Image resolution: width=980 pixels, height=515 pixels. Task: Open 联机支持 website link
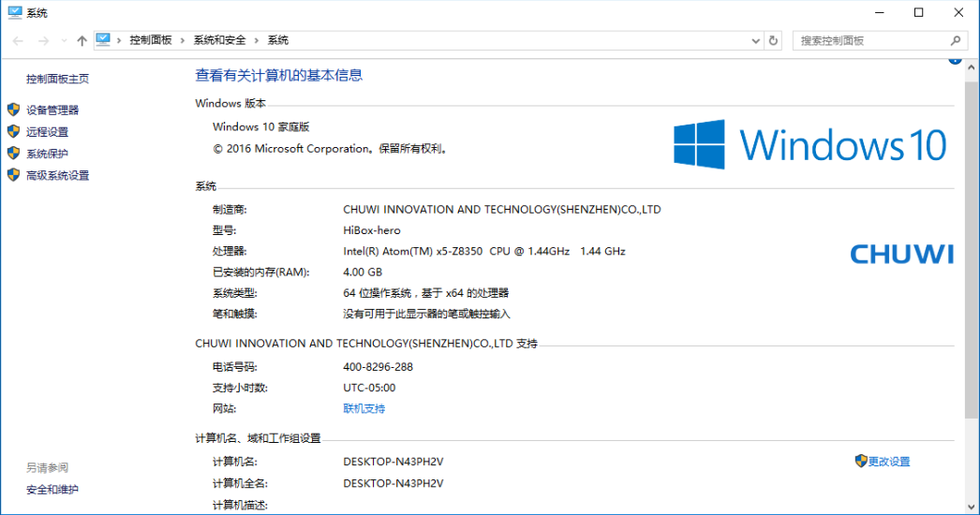pos(364,409)
